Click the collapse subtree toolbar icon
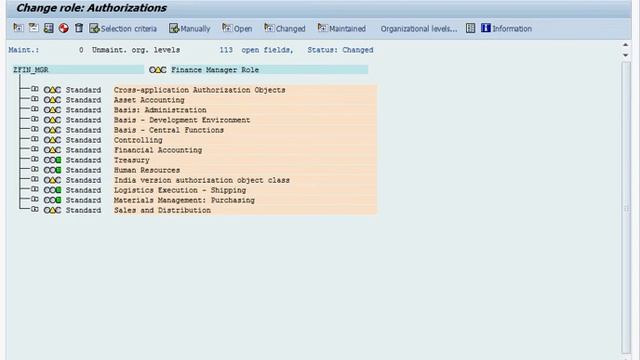640x360 pixels. [33, 28]
